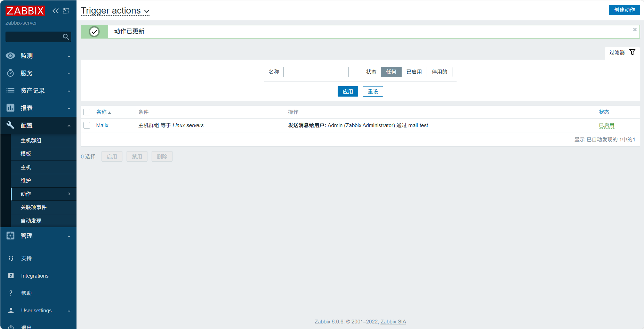Open 主机 in the sidebar
Image resolution: width=644 pixels, height=329 pixels.
point(43,167)
